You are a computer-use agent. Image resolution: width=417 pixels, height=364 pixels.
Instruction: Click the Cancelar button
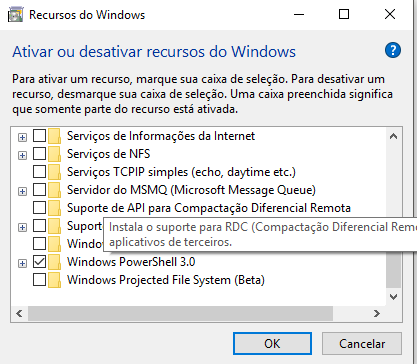click(362, 344)
